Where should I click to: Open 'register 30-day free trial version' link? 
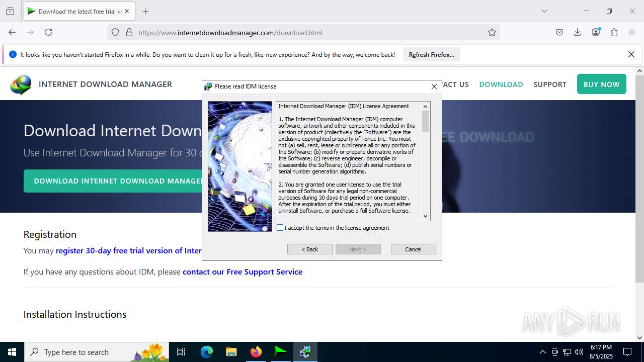[129, 250]
